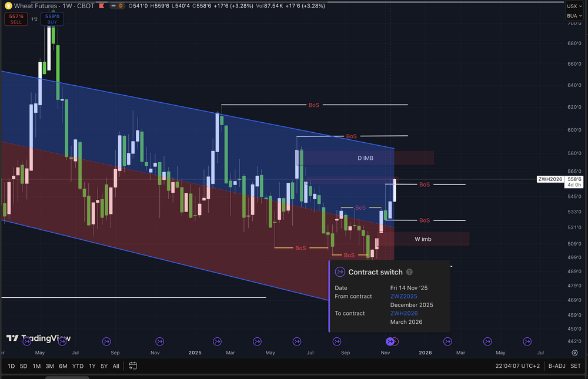Viewport: 588px width, 379px height.
Task: Click the horizontal scrollbar thumb at bottom
Action: 67,377
